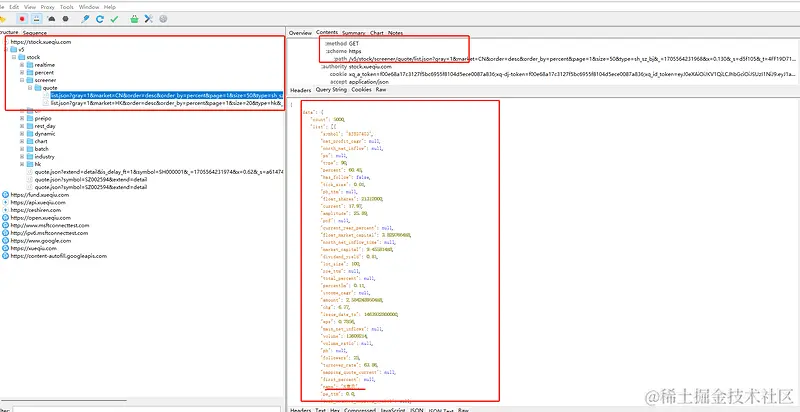Expand the percent folder node
This screenshot has height=412, width=800.
tap(22, 72)
